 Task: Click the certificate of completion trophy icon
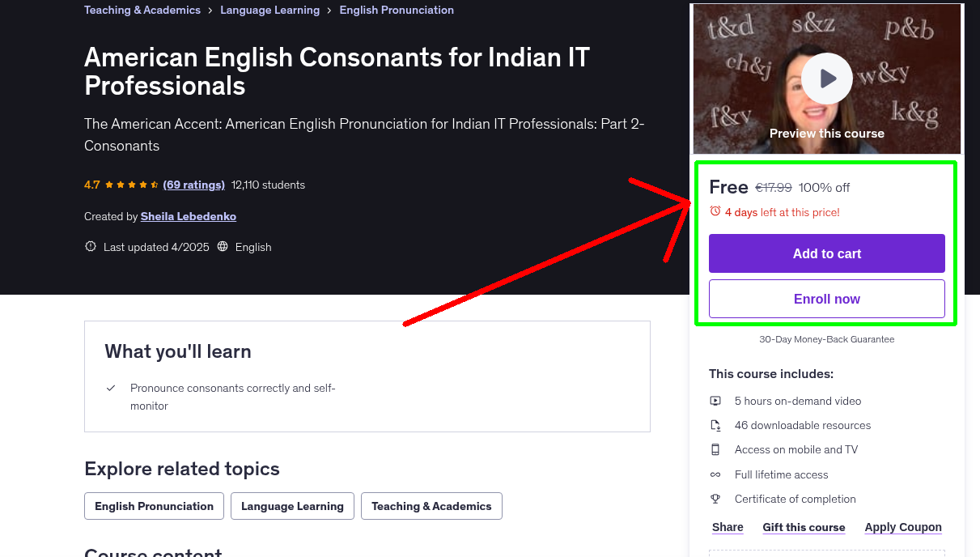(x=715, y=499)
